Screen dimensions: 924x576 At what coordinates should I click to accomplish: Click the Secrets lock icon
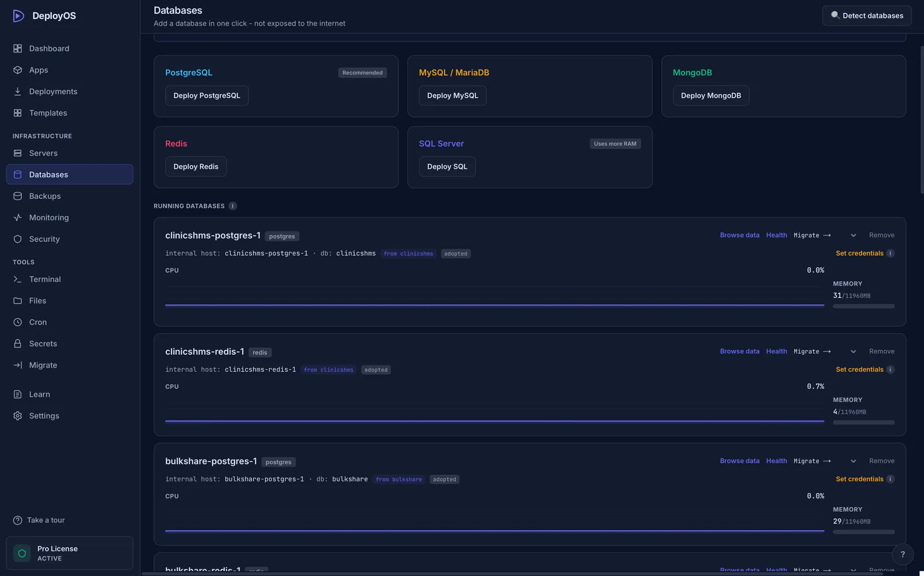(17, 343)
